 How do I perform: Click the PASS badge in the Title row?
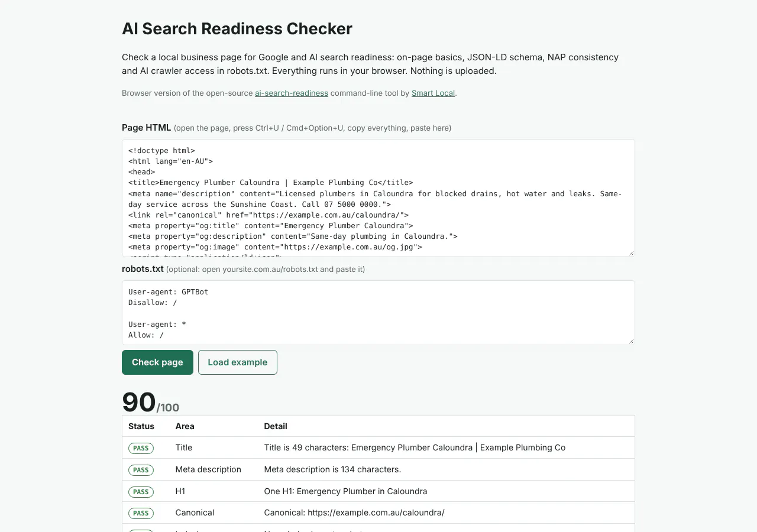click(141, 448)
